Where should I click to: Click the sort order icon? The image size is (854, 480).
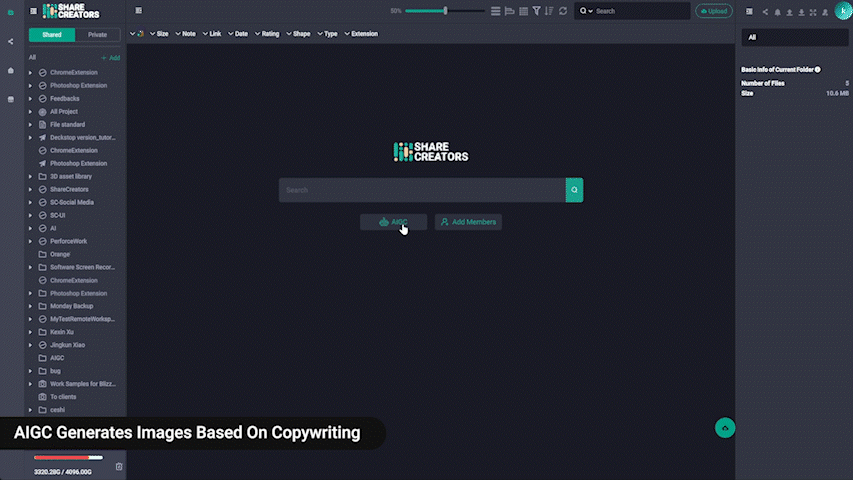click(x=549, y=11)
